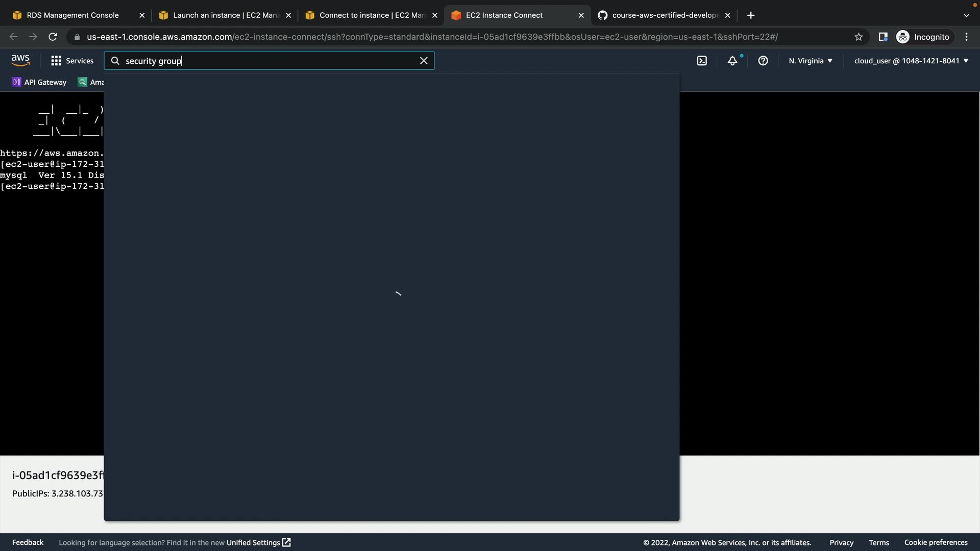Expand cloud_user account dropdown
The image size is (980, 551).
click(911, 61)
